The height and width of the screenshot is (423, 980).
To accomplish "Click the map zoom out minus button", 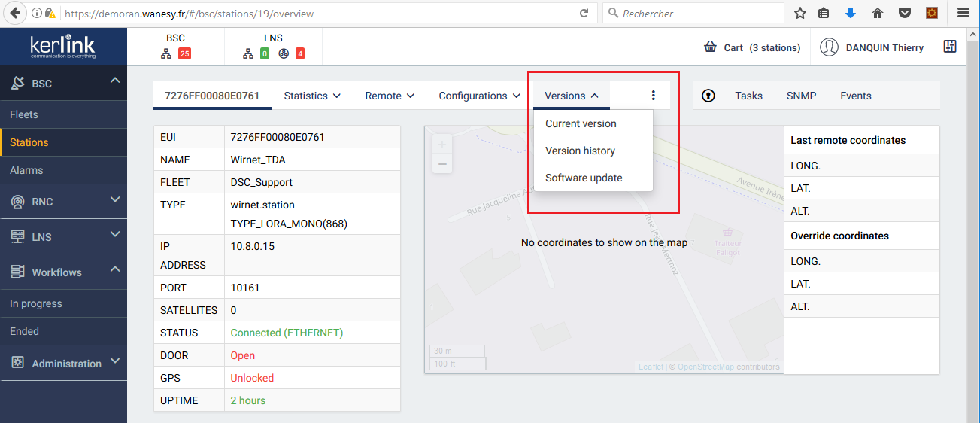I will (442, 163).
